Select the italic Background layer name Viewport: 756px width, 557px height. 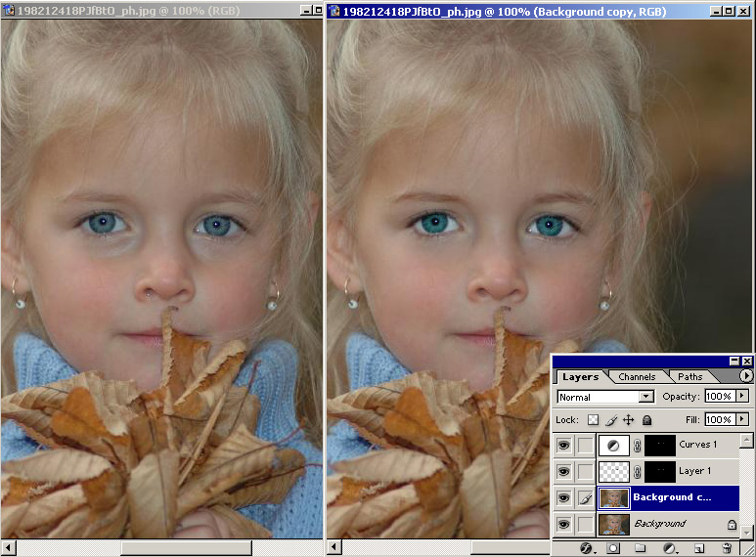[x=660, y=524]
